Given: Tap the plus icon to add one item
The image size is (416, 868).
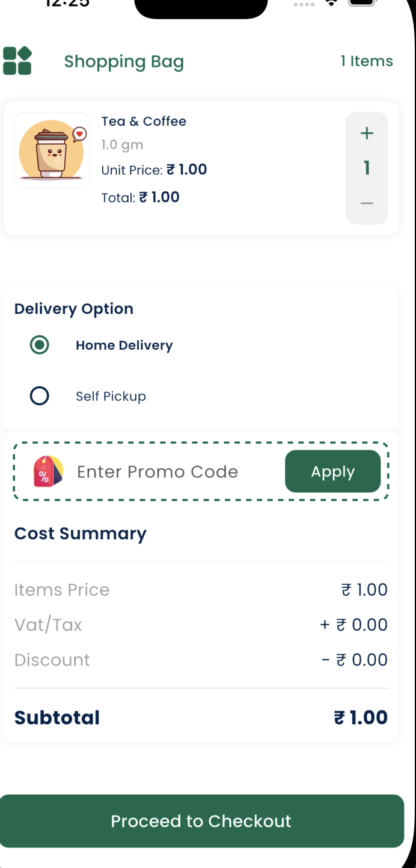Looking at the screenshot, I should click(x=367, y=133).
